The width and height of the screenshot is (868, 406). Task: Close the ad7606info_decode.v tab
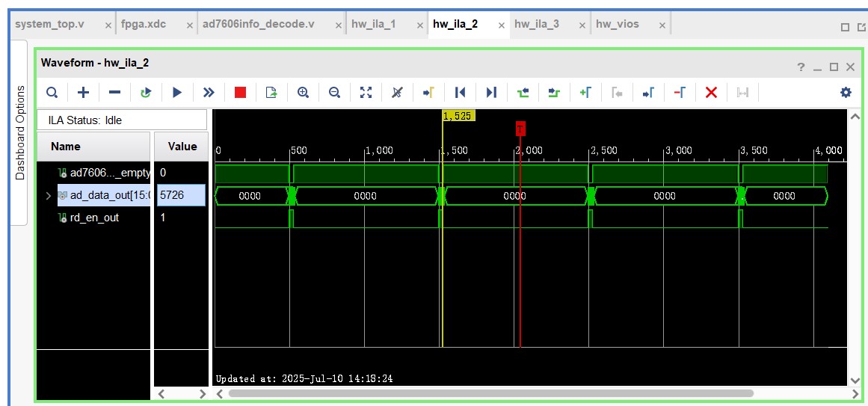[x=338, y=25]
